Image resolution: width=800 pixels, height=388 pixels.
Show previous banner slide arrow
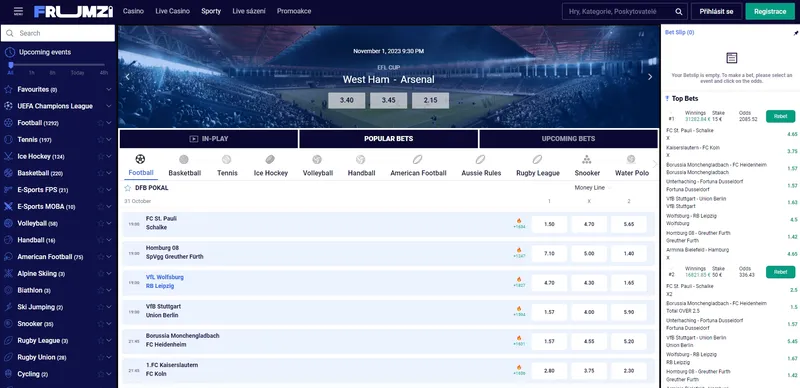[x=128, y=77]
